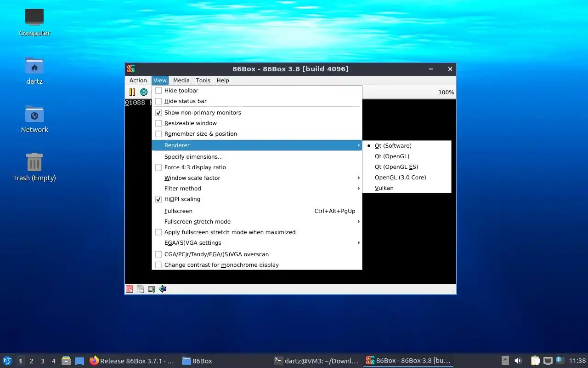Open the removable media eject tray icon

pos(505,361)
